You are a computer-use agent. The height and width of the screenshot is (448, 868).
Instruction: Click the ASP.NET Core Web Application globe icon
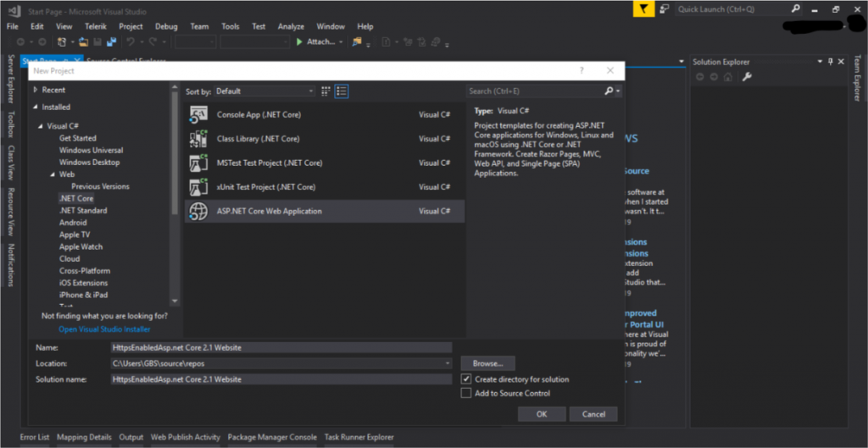pyautogui.click(x=198, y=211)
